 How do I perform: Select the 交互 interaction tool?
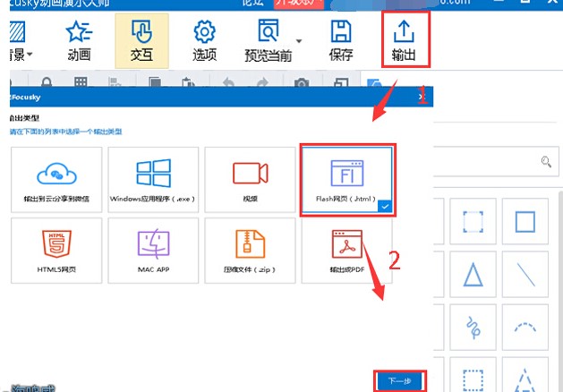[x=141, y=40]
